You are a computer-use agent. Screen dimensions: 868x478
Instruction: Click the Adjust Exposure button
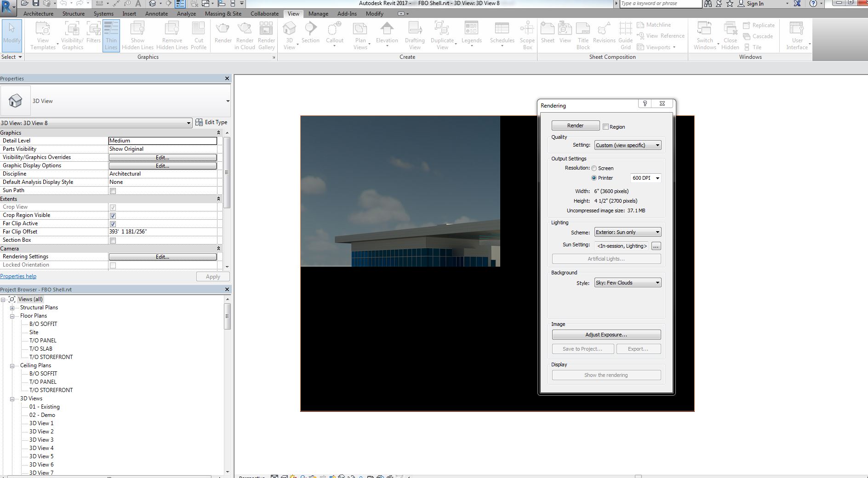tap(606, 335)
